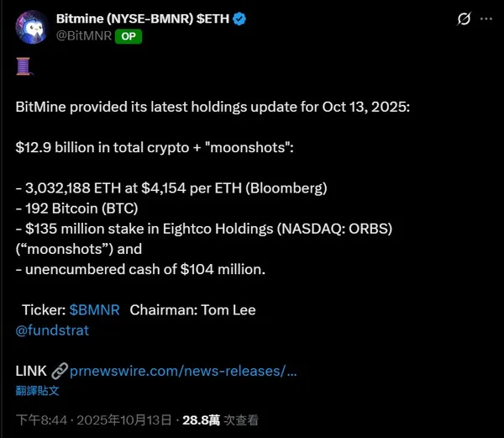Click the holdings update headline for Oct 13, 2025
504x438 pixels.
tap(212, 107)
